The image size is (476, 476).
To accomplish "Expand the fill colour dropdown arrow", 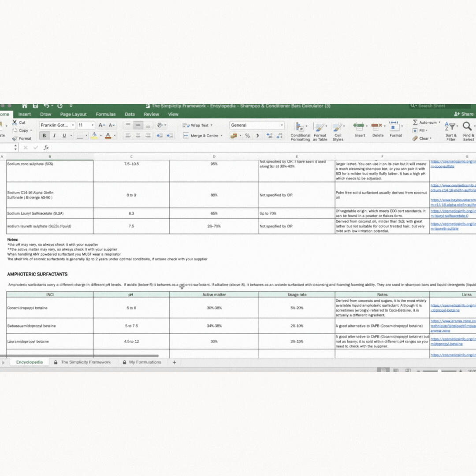I will tap(101, 136).
